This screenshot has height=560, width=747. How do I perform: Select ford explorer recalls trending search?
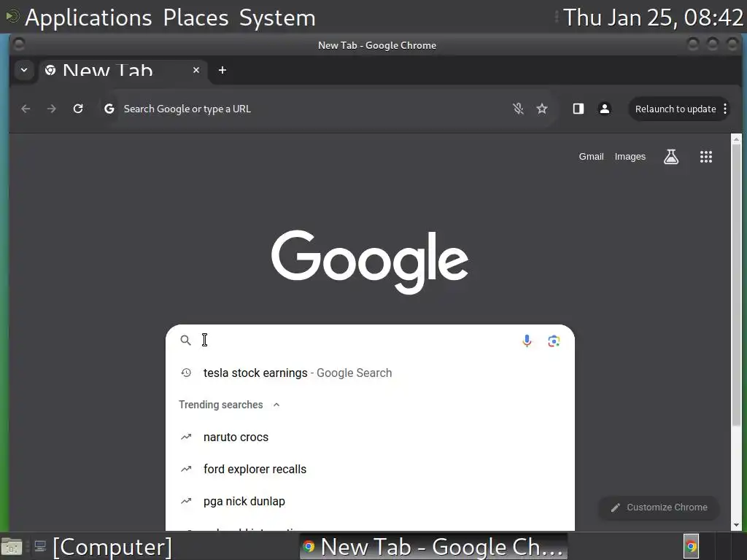click(x=370, y=469)
